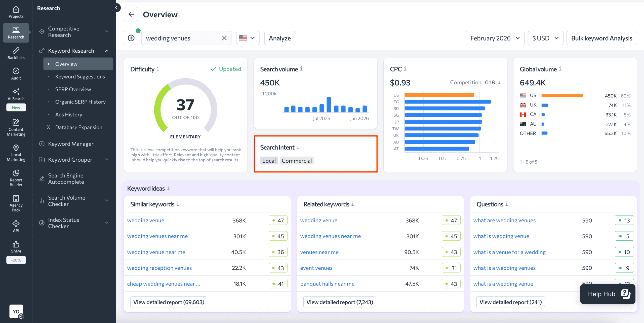
Task: Expand the Competitive Research section
Action: pyautogui.click(x=74, y=31)
